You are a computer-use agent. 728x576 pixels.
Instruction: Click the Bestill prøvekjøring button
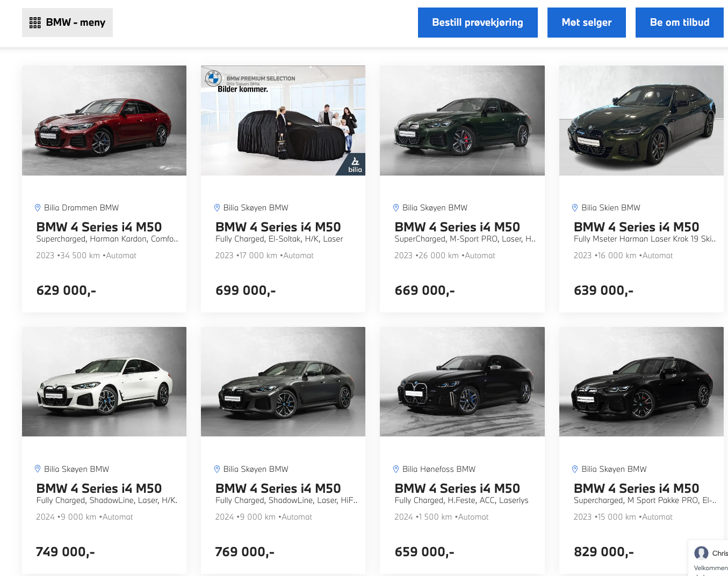pyautogui.click(x=478, y=23)
